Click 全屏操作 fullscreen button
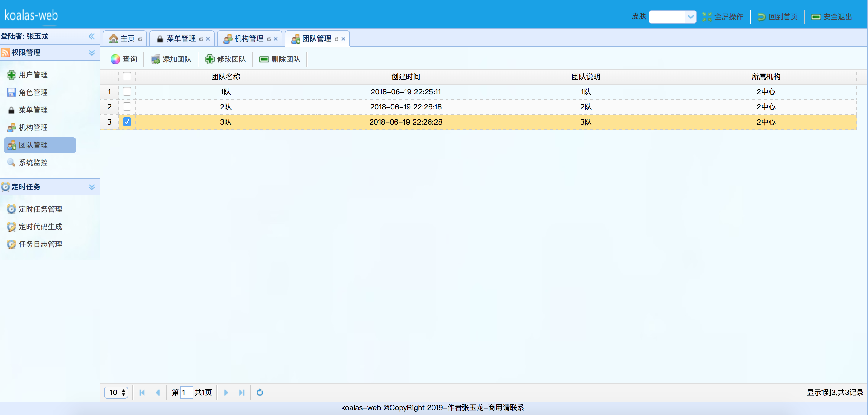The height and width of the screenshot is (415, 868). click(x=723, y=17)
